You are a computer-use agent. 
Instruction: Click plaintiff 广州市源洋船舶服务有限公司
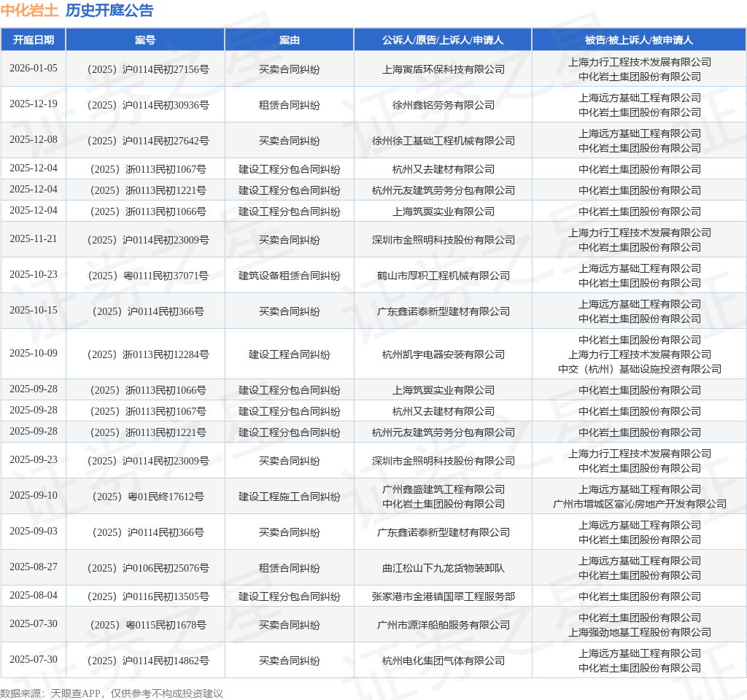coord(443,625)
